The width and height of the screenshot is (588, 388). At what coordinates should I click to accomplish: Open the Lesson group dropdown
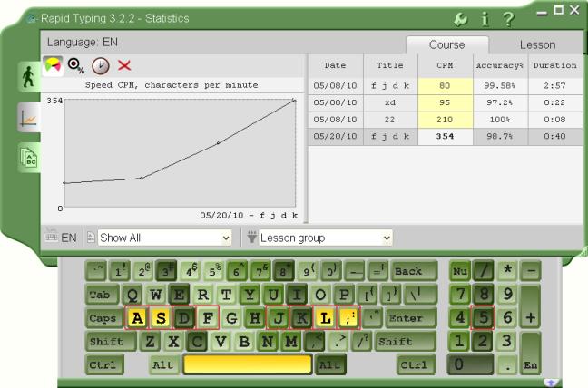[x=326, y=238]
